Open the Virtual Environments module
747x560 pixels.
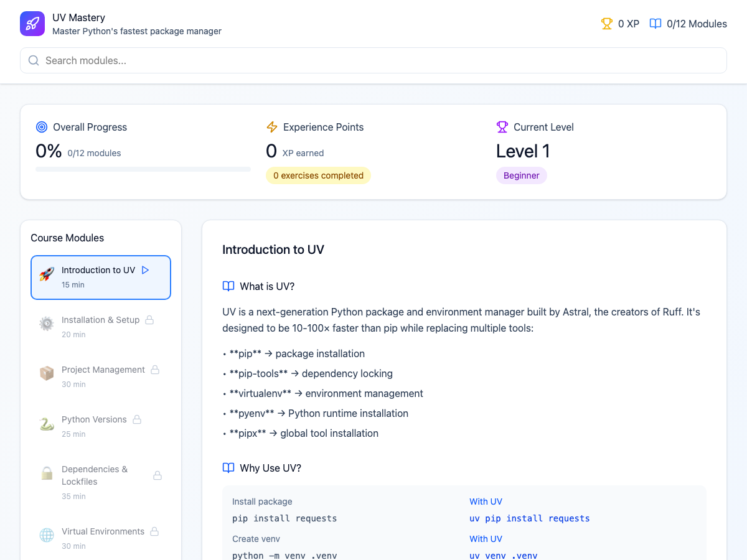101,539
